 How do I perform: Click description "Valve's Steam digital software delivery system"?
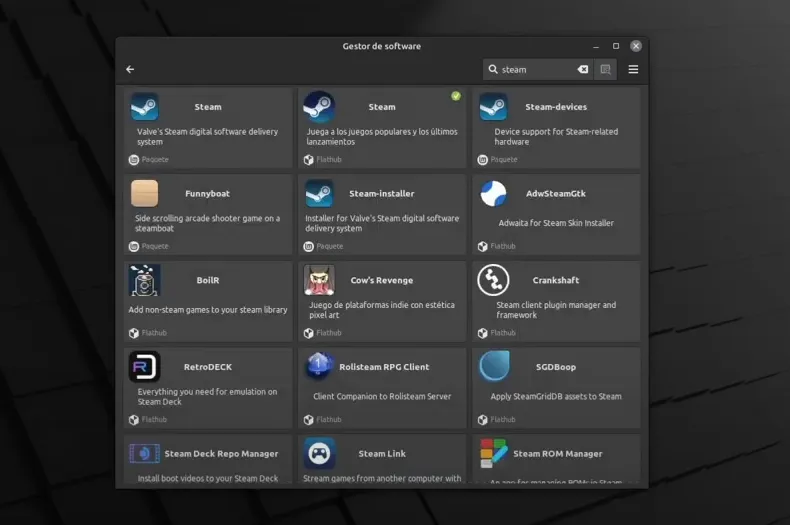(207, 137)
